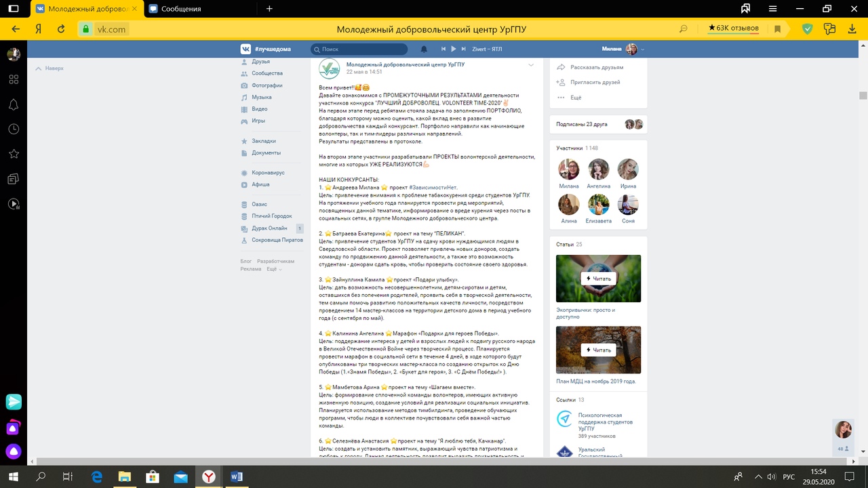This screenshot has height=488, width=868.
Task: Open the VK notifications bell
Action: point(425,49)
